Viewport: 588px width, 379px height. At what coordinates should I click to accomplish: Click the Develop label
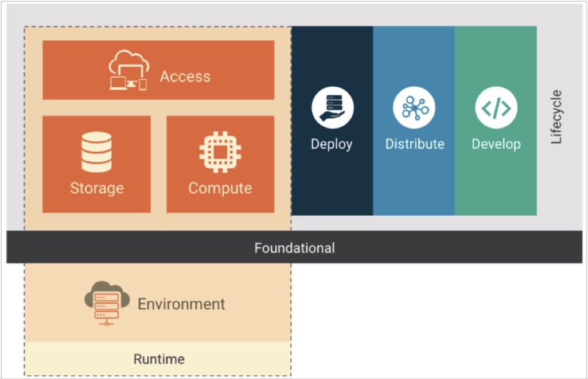496,144
